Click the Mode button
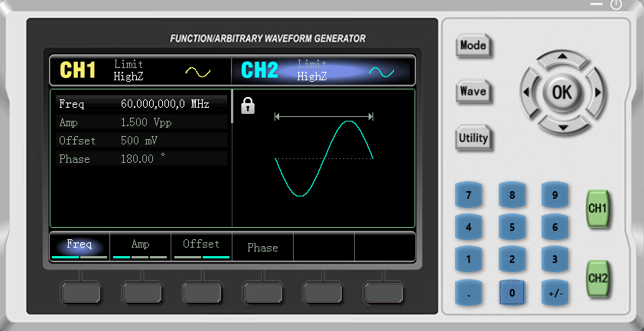The image size is (644, 331). (473, 46)
